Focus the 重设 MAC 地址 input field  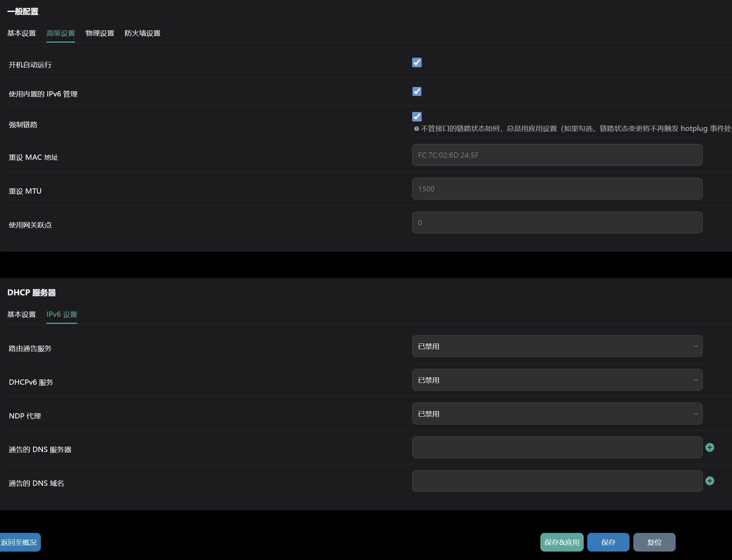pyautogui.click(x=557, y=155)
